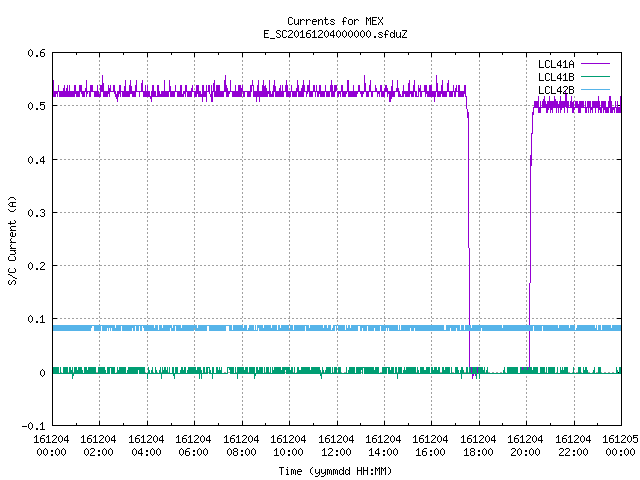Image resolution: width=640 pixels, height=480 pixels.
Task: Select the filename E_SC20161204000000.sfduZ subtitle
Action: point(335,34)
